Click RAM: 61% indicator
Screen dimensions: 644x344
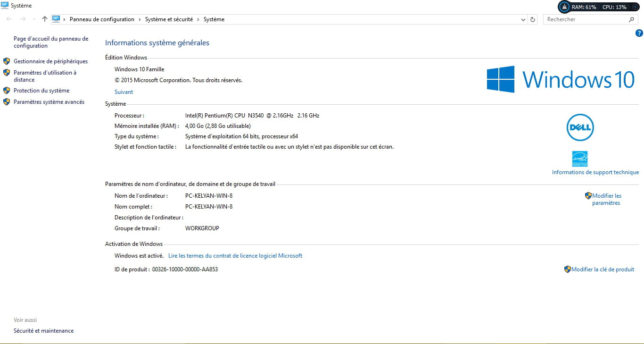[584, 7]
